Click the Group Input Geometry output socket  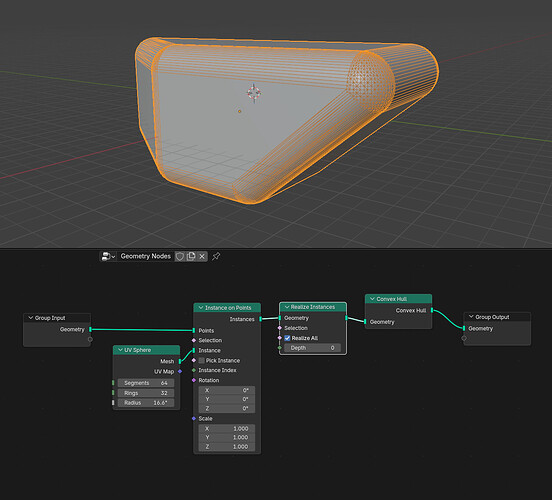[x=90, y=329]
